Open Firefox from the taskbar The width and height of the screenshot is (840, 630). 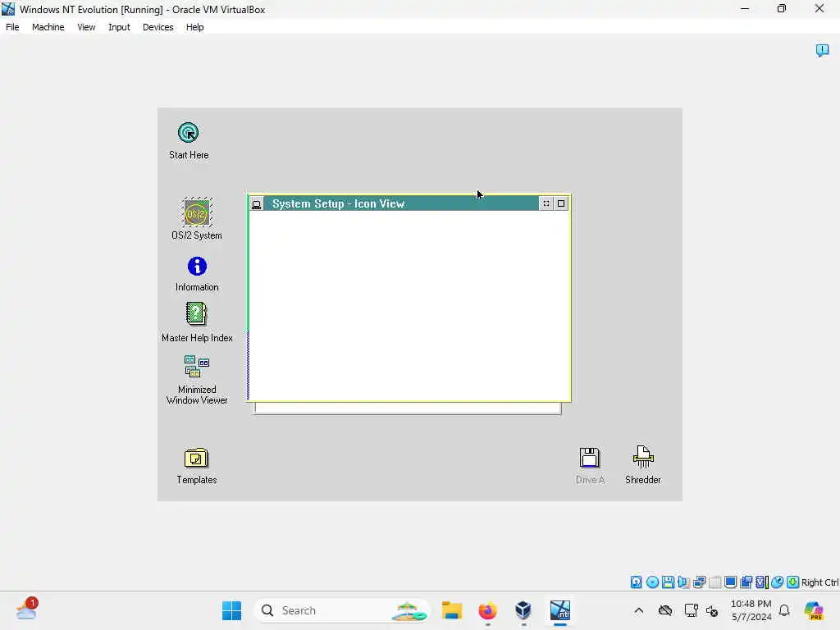click(487, 610)
